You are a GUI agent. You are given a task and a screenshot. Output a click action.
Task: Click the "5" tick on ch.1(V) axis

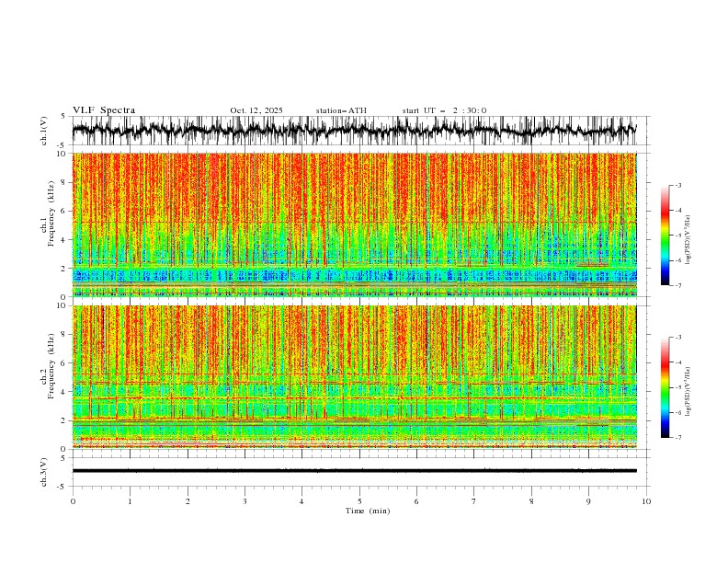(x=63, y=116)
